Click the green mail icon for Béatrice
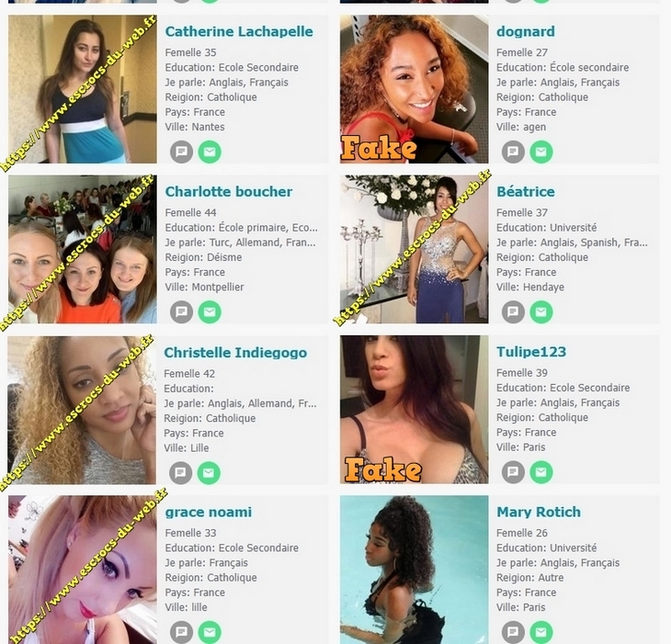671x644 pixels. [541, 312]
